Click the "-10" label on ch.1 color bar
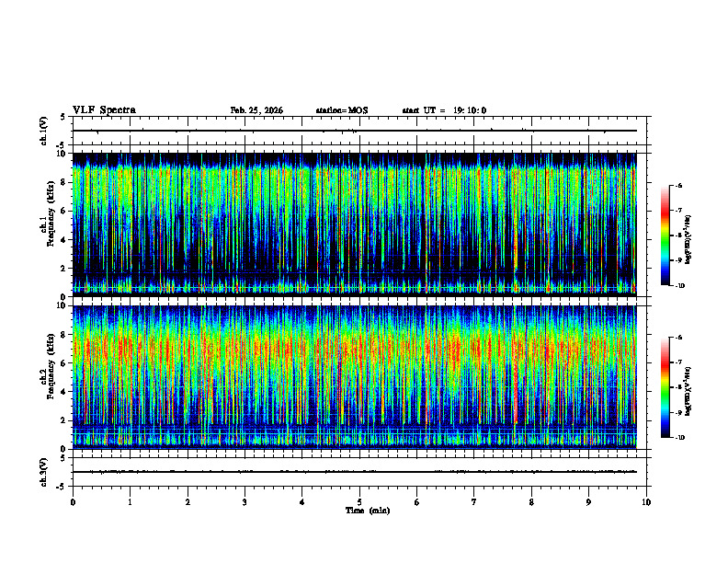Viewport: 728px width, 563px height. [x=679, y=286]
